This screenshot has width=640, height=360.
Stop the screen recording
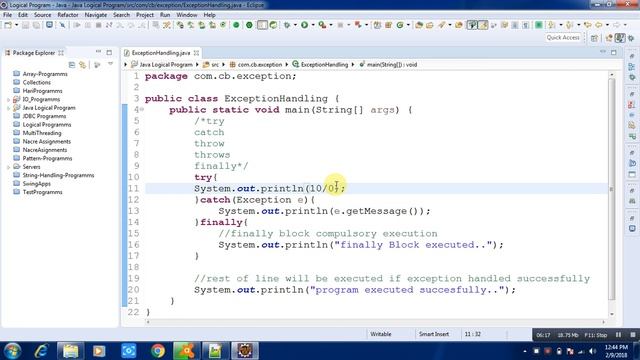[x=633, y=335]
